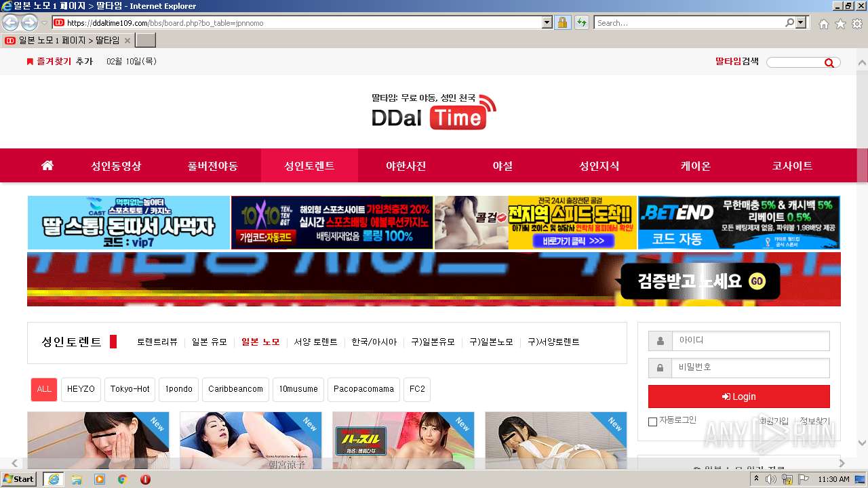Filter by Pacopacomama category
The width and height of the screenshot is (868, 488).
[x=363, y=389]
